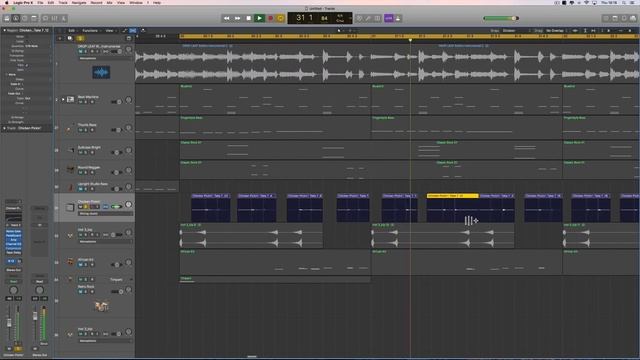
Task: Open the Editors scissors icon
Action: coord(63,18)
